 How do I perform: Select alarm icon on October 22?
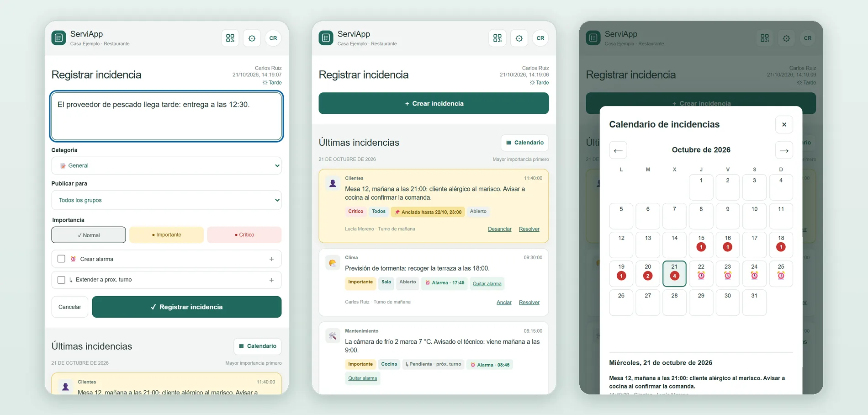pos(701,276)
